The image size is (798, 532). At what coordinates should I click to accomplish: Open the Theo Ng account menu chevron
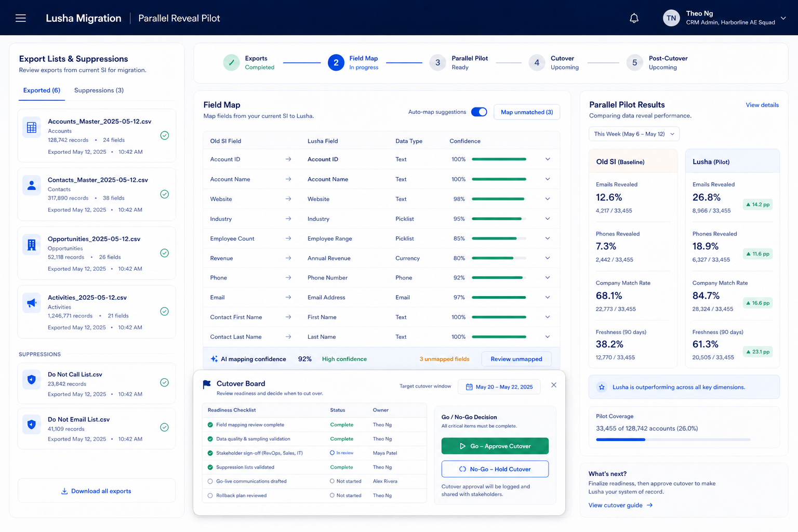[x=783, y=18]
